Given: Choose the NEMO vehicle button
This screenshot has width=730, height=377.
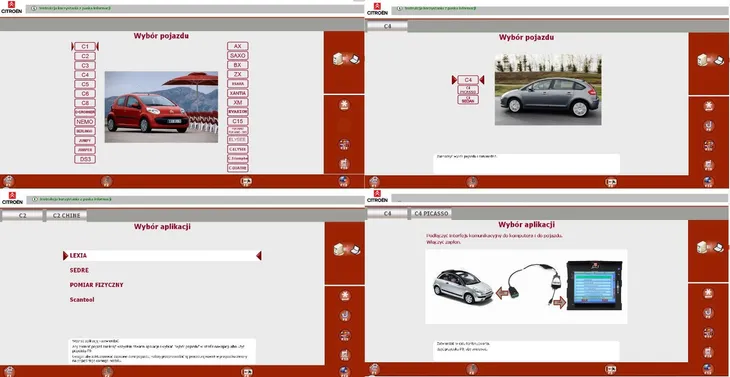Looking at the screenshot, I should pos(85,121).
